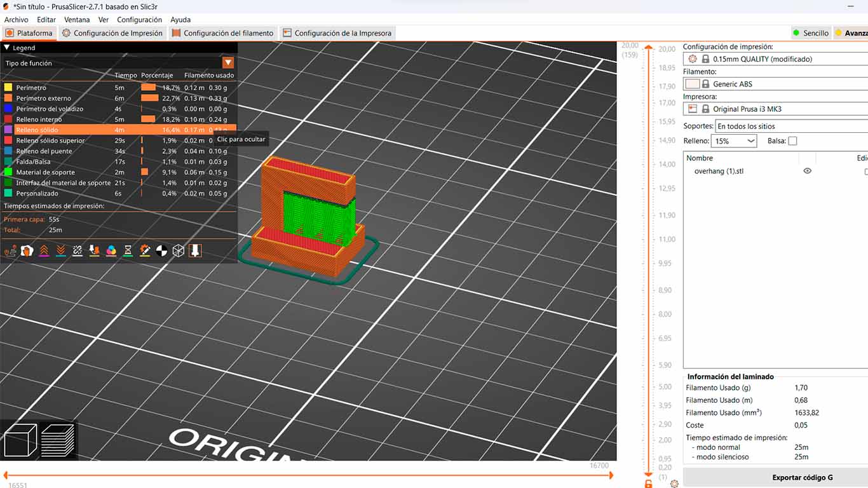Toggle tool marker nozzle icon
868x488 pixels.
pos(195,250)
